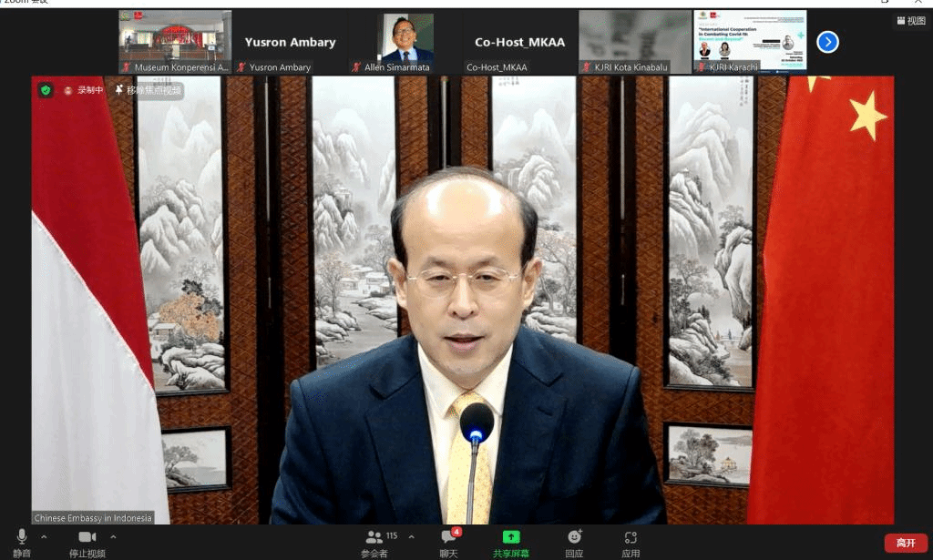
Task: Open the view layout menu
Action: pyautogui.click(x=910, y=21)
